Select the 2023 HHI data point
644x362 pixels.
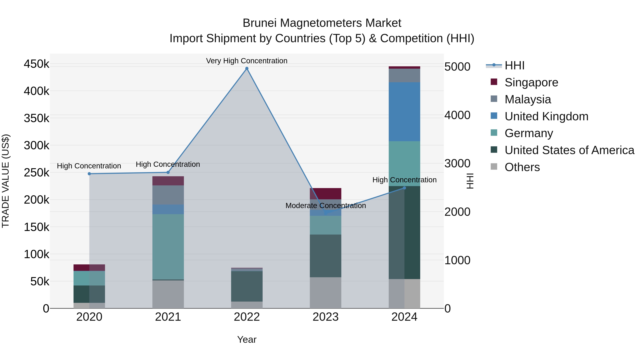(326, 213)
